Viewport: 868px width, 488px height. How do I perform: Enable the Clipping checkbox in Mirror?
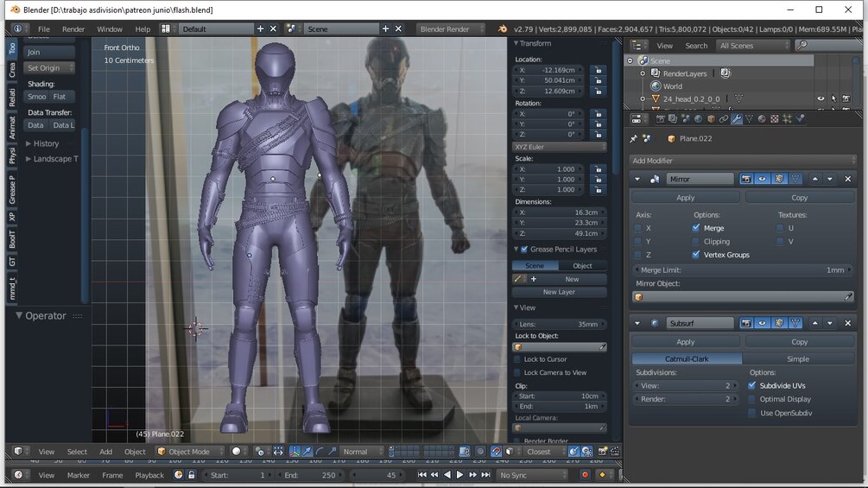pos(696,242)
